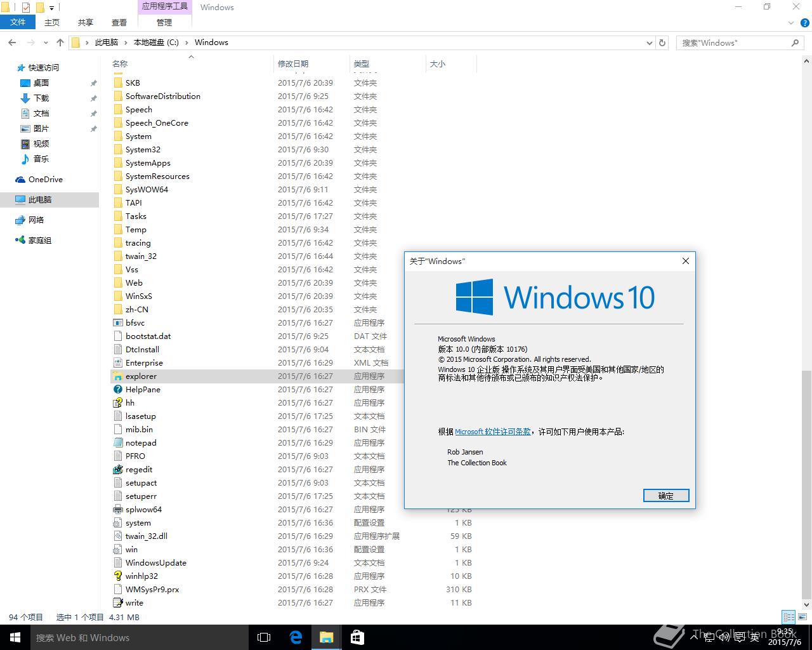This screenshot has width=812, height=650.
Task: Open 图片 in the navigation pane
Action: click(41, 129)
